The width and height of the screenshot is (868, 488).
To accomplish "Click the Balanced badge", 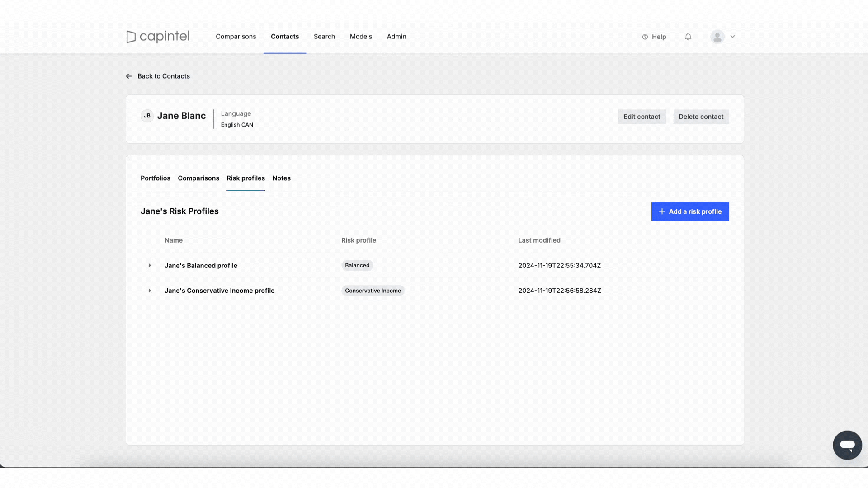I will click(357, 266).
